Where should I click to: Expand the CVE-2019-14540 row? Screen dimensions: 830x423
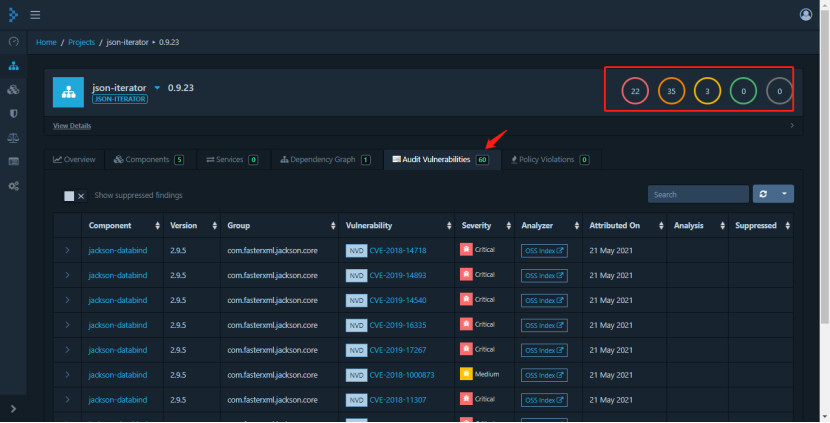[67, 300]
